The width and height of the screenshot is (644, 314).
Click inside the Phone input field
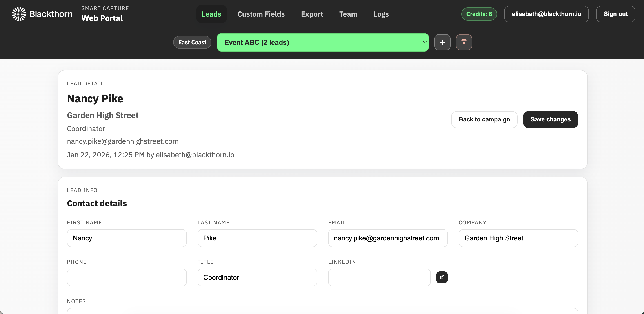tap(127, 277)
